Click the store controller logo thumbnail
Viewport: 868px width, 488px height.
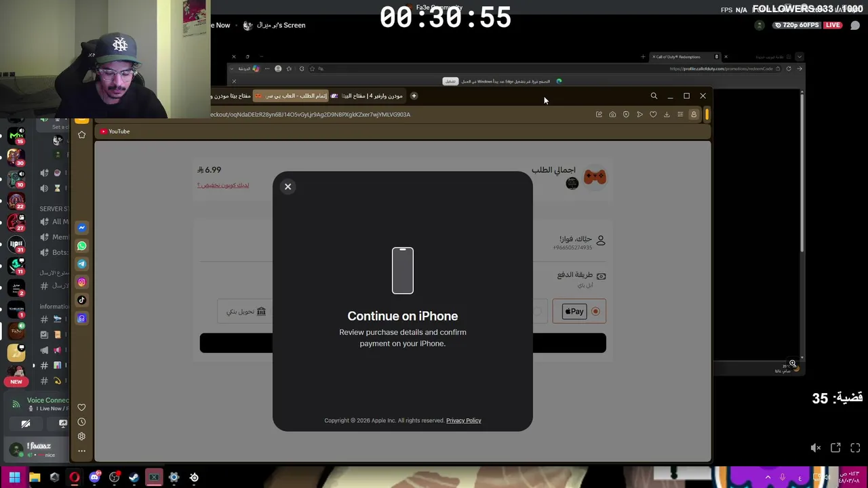pos(595,177)
